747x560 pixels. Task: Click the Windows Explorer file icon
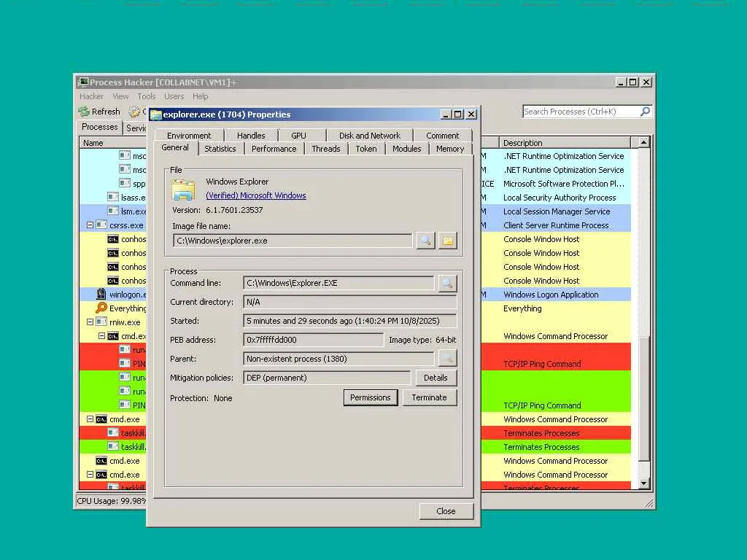[184, 189]
